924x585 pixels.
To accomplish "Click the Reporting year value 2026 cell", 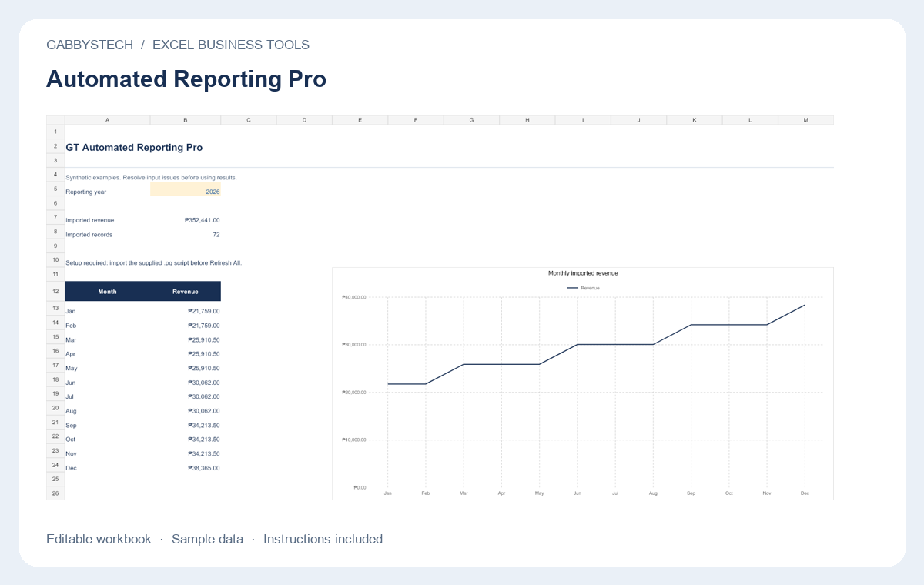I will 186,189.
